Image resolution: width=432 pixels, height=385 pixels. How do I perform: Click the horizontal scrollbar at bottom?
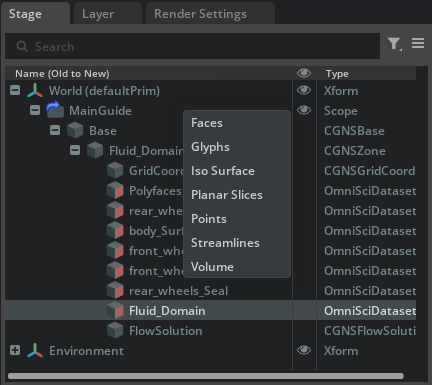tap(206, 376)
